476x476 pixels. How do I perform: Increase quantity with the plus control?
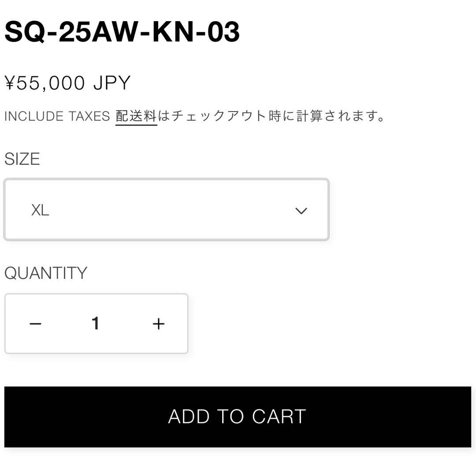pos(158,323)
